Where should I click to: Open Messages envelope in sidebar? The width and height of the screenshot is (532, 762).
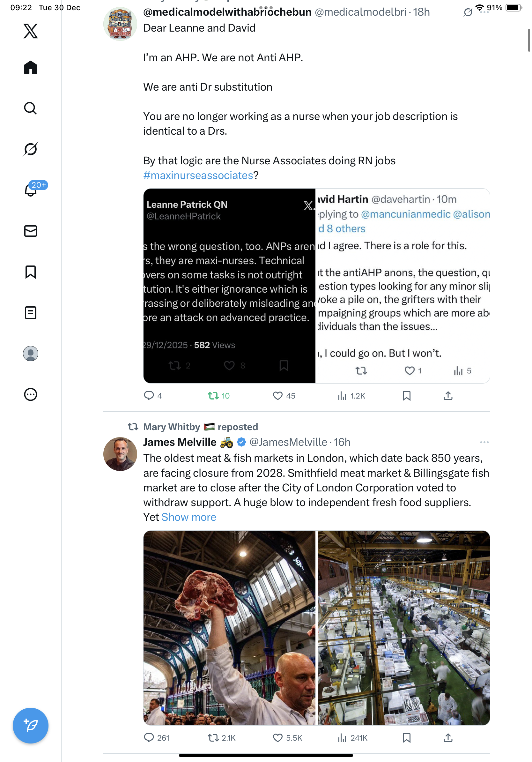coord(31,231)
